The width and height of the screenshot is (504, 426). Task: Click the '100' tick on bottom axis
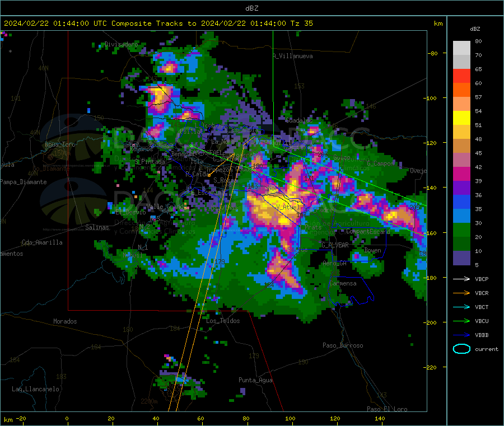(x=290, y=418)
